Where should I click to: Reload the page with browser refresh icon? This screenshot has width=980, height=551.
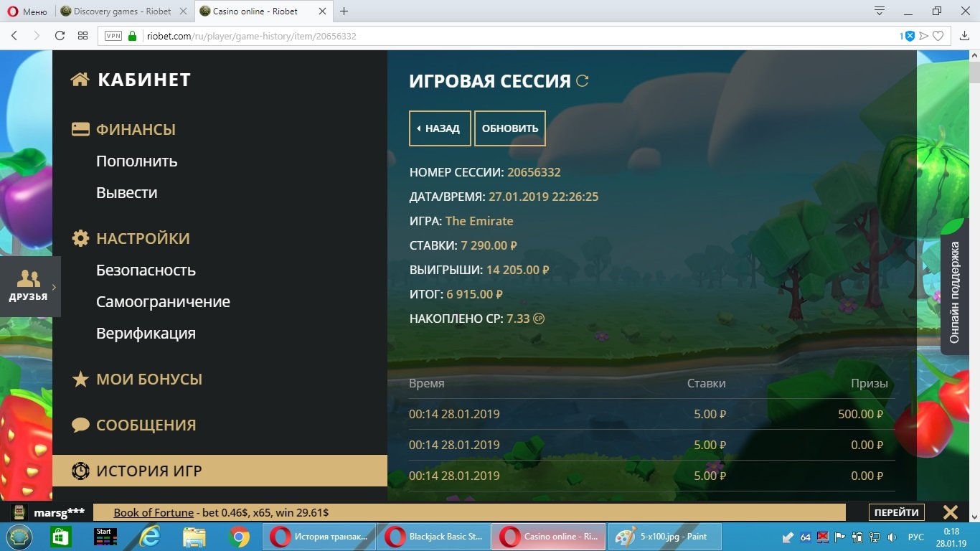point(60,36)
